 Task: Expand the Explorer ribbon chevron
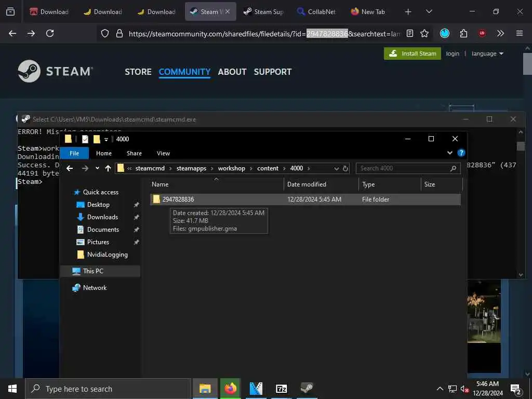click(x=450, y=153)
